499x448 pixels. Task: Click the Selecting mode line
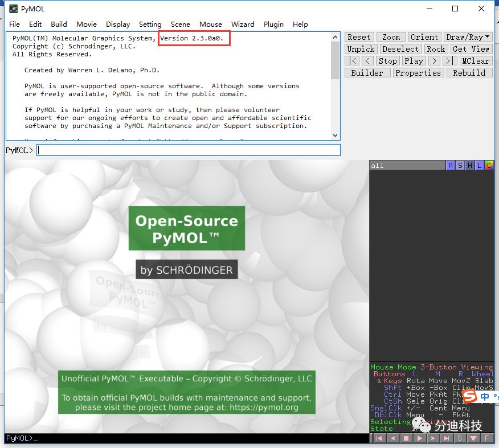411,422
